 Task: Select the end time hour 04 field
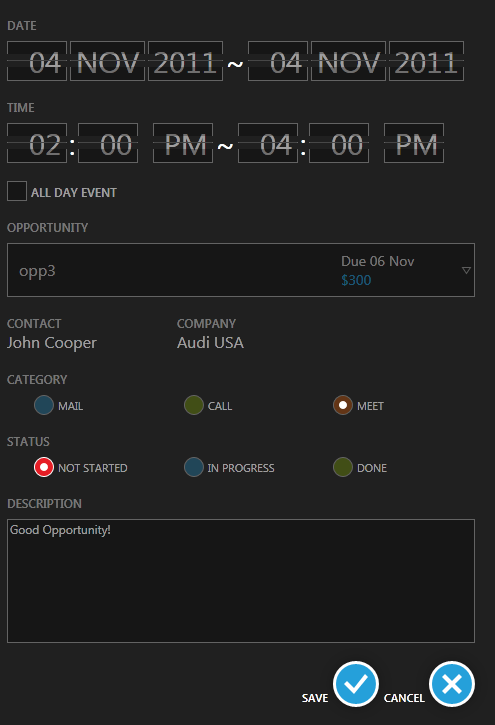(268, 143)
